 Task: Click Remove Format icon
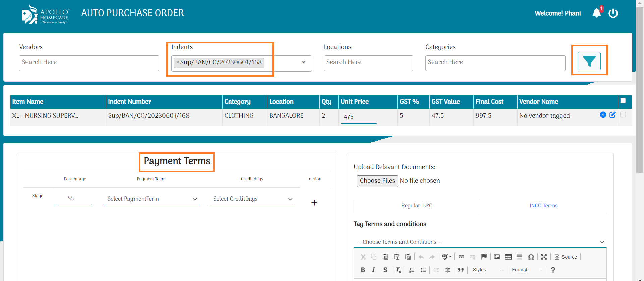tap(398, 270)
